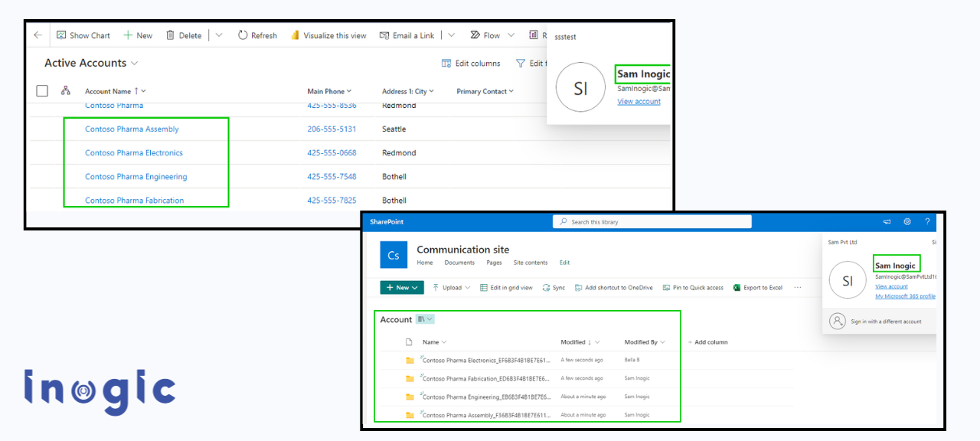980x441 pixels.
Task: Click the green New button in SharePoint
Action: (402, 288)
